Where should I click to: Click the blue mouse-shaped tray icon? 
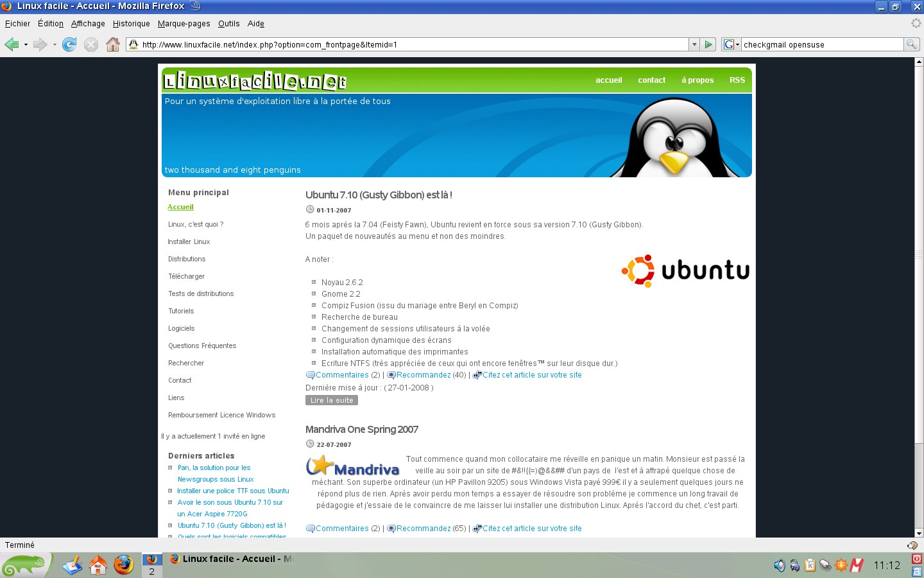tap(794, 565)
